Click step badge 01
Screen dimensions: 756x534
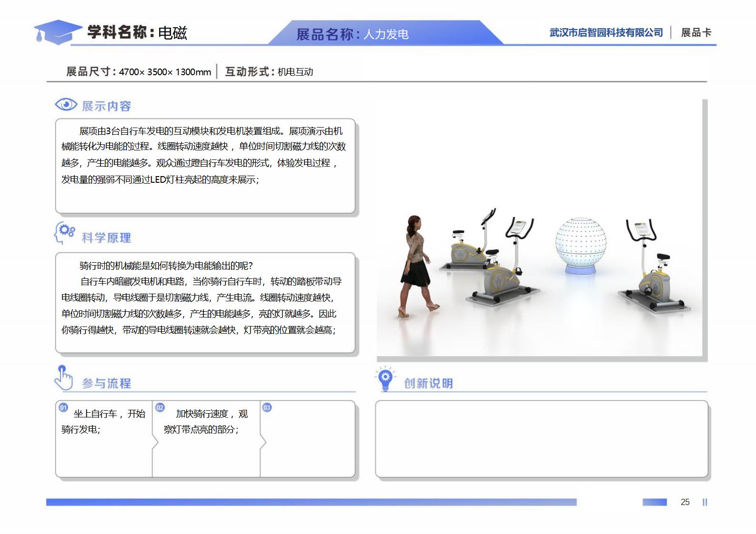63,407
